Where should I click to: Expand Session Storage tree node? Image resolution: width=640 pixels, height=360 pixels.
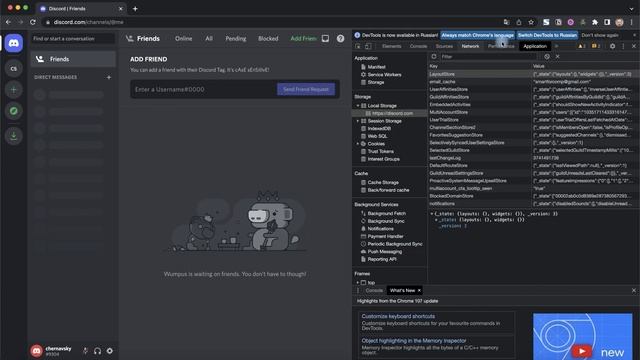click(x=358, y=121)
